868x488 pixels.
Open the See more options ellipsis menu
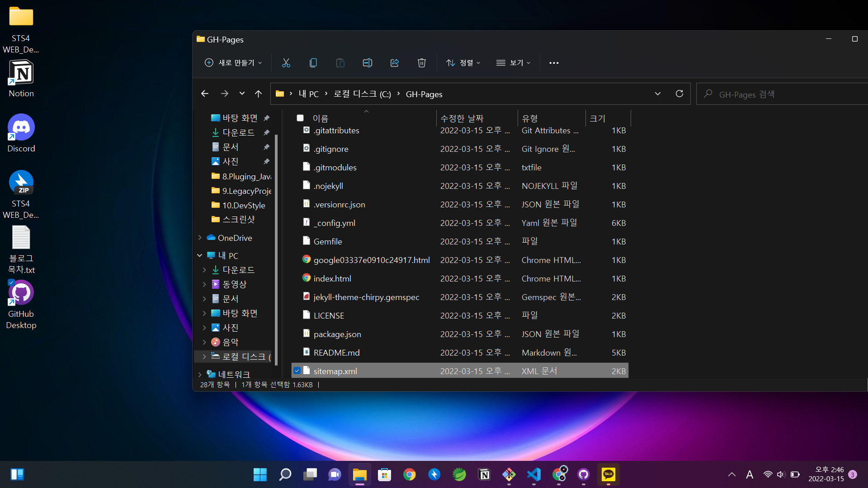(x=554, y=63)
